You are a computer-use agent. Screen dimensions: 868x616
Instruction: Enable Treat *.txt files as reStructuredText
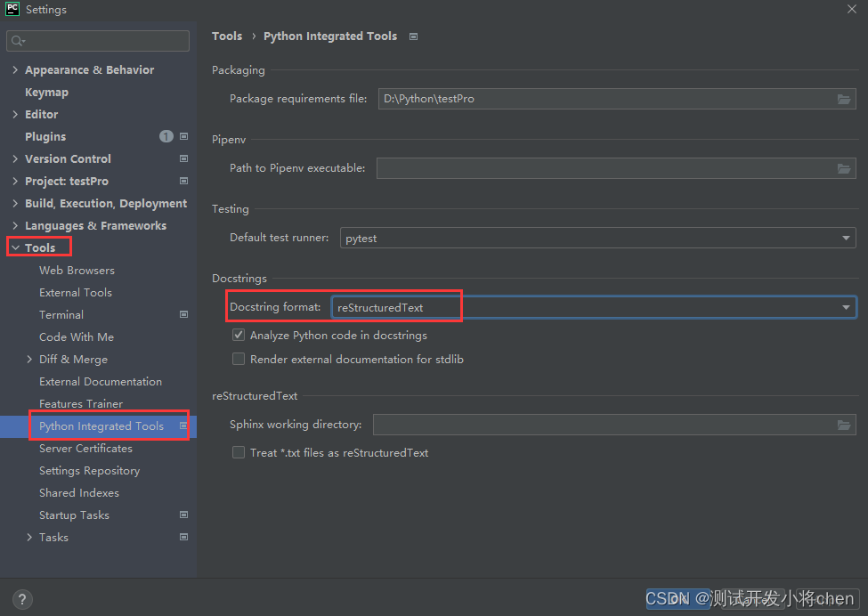coord(239,453)
